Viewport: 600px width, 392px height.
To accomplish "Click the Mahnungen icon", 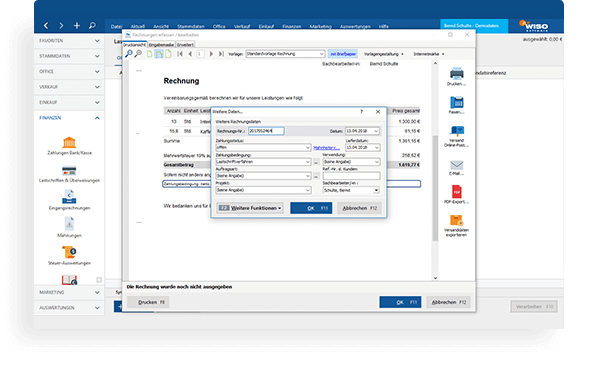I will pos(69,224).
